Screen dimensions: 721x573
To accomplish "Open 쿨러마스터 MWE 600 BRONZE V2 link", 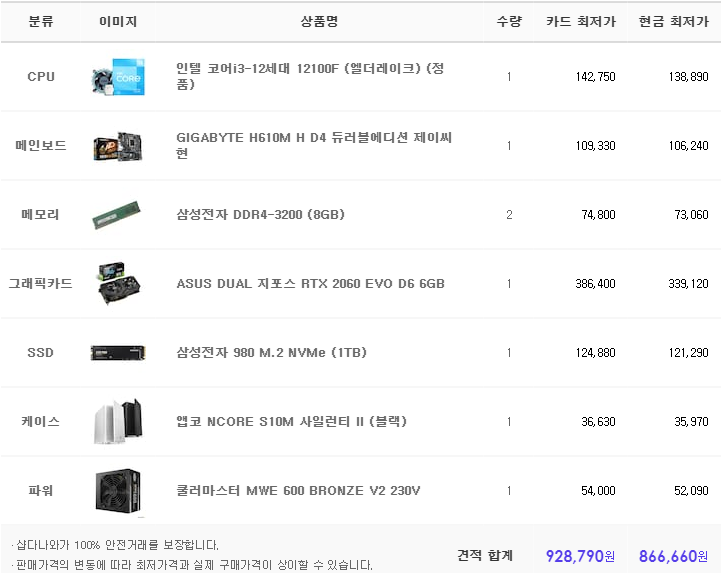I will click(x=298, y=491).
